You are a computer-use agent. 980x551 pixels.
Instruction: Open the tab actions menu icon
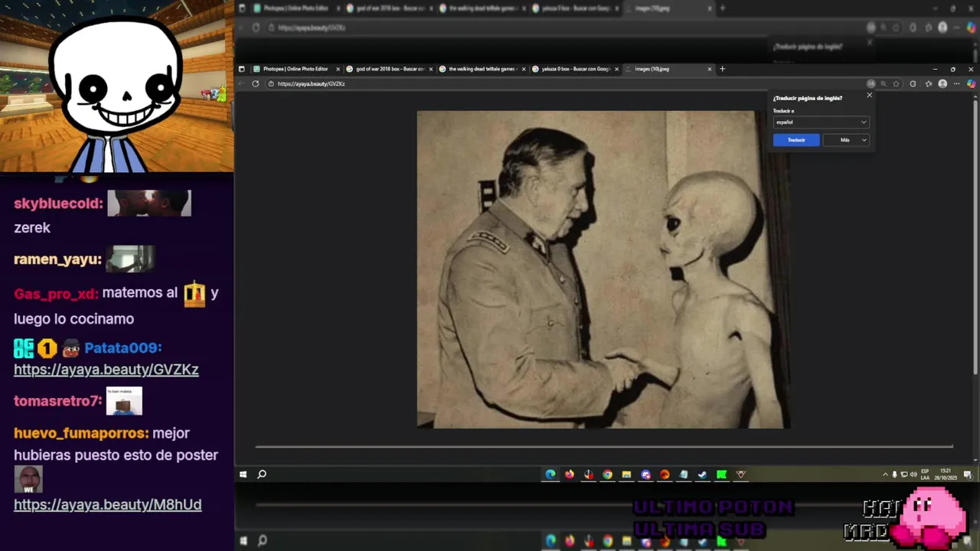click(242, 69)
